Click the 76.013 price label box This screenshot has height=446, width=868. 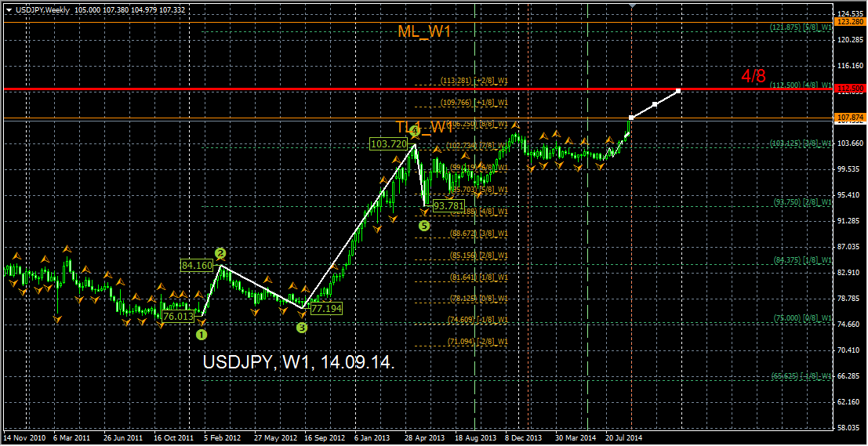point(177,316)
